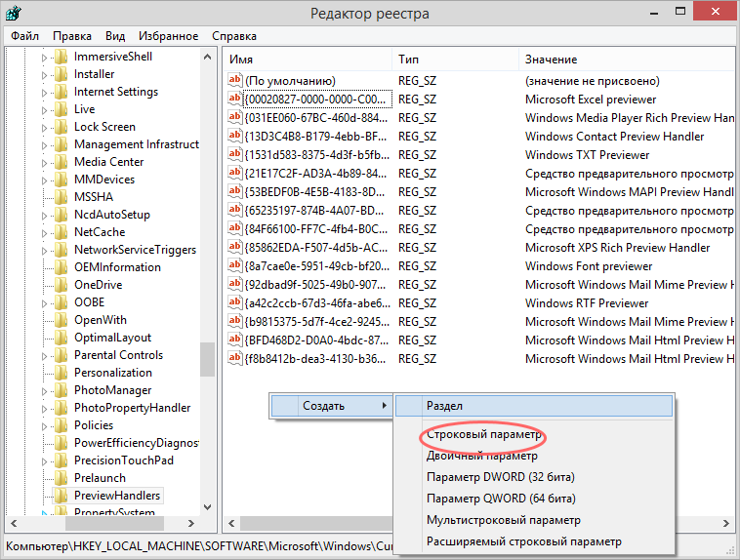The width and height of the screenshot is (740, 560).
Task: Select the Prelaunch key
Action: point(100,478)
